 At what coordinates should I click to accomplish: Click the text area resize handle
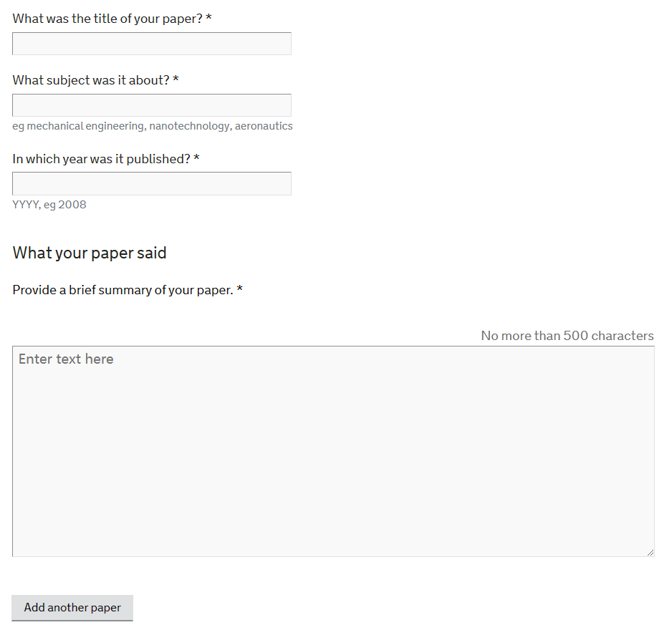[x=650, y=553]
